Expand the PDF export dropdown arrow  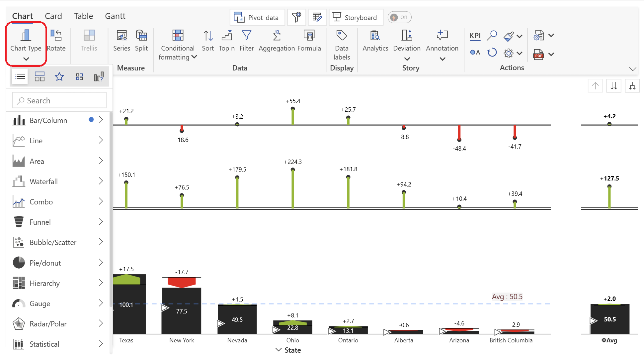click(x=551, y=54)
